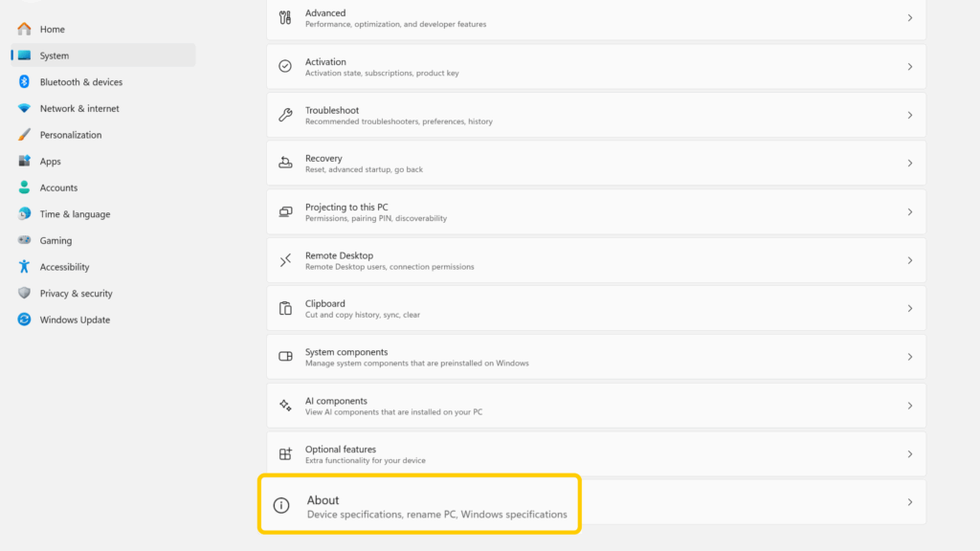Click the Troubleshoot wrench icon
980x551 pixels.
(x=285, y=115)
